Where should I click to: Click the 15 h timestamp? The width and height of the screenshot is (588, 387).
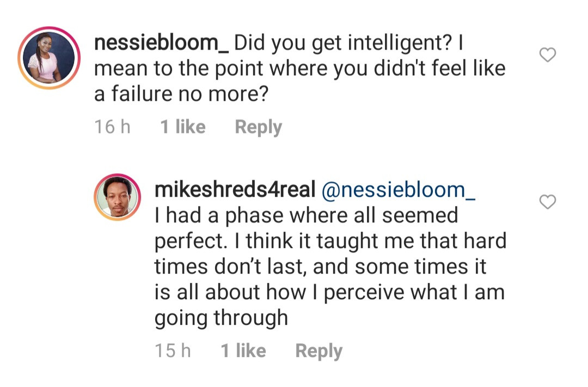coord(173,350)
